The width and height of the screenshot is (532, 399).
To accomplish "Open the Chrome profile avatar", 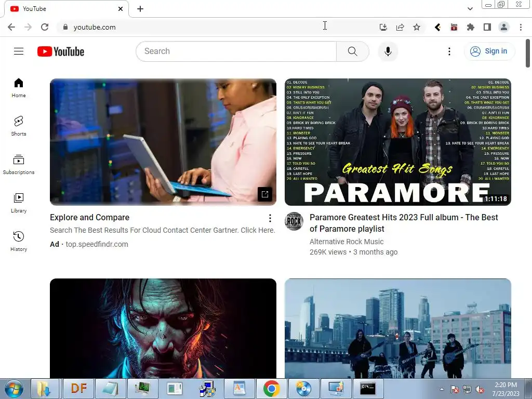I will coord(504,27).
